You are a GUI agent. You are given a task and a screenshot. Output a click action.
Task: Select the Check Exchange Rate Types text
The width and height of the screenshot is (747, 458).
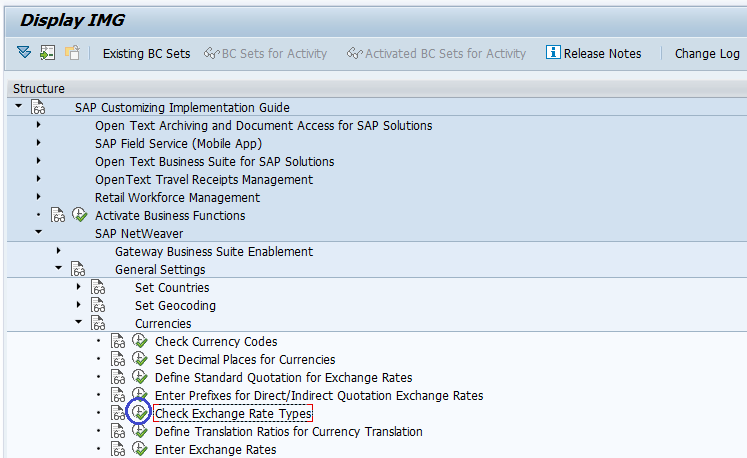pos(233,413)
